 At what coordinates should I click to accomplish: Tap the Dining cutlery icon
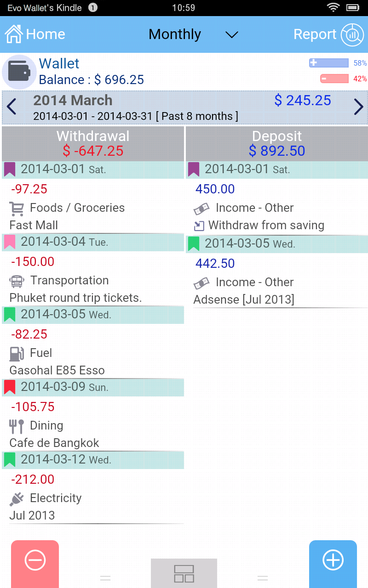(x=16, y=425)
